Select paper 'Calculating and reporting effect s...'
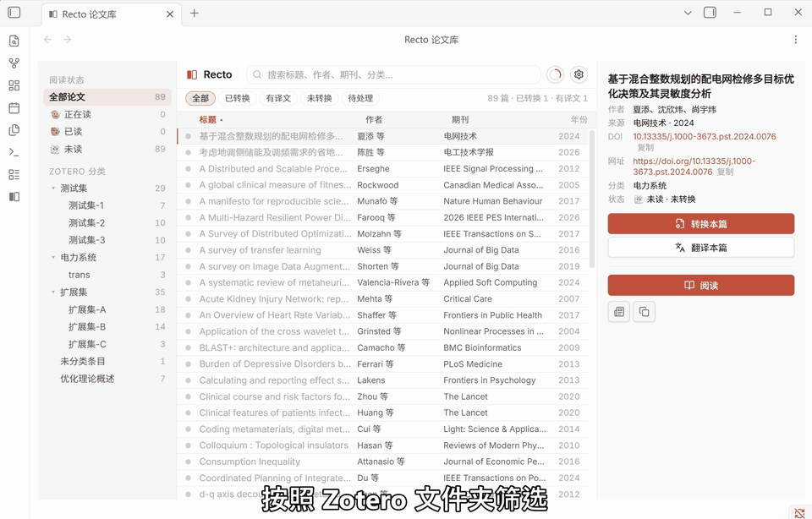The width and height of the screenshot is (812, 519). [x=382, y=380]
